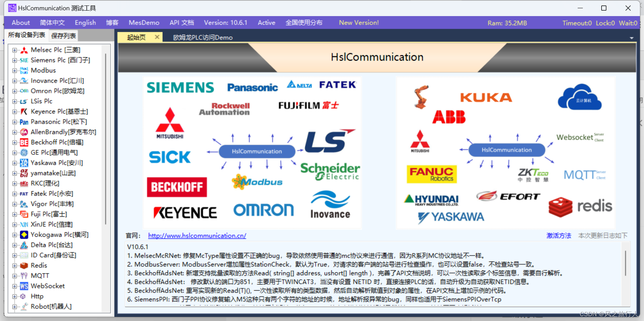Open the tab list dropdown arrow
Image resolution: width=644 pixels, height=321 pixels.
click(632, 38)
